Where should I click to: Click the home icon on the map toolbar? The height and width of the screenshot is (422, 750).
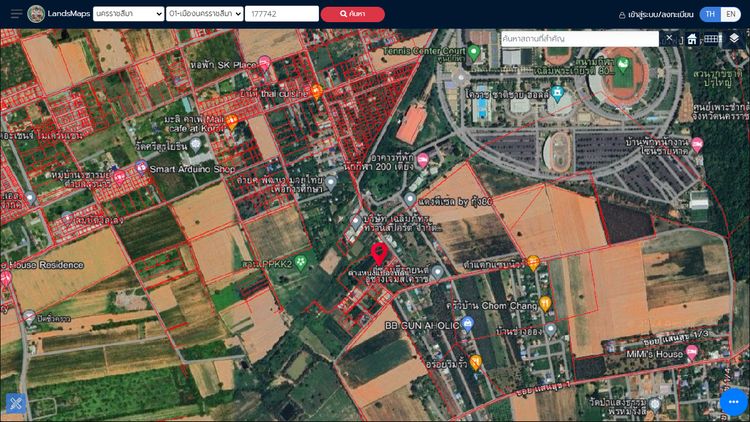(x=692, y=39)
